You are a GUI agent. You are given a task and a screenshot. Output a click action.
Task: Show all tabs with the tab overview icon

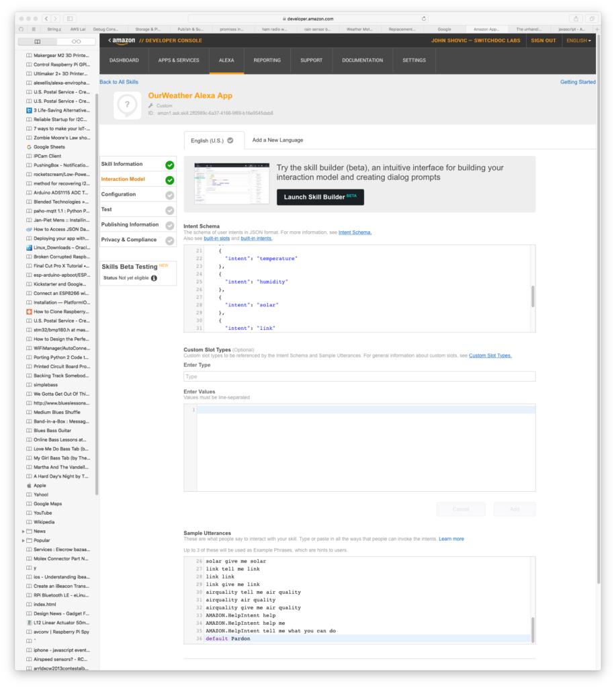click(x=592, y=19)
